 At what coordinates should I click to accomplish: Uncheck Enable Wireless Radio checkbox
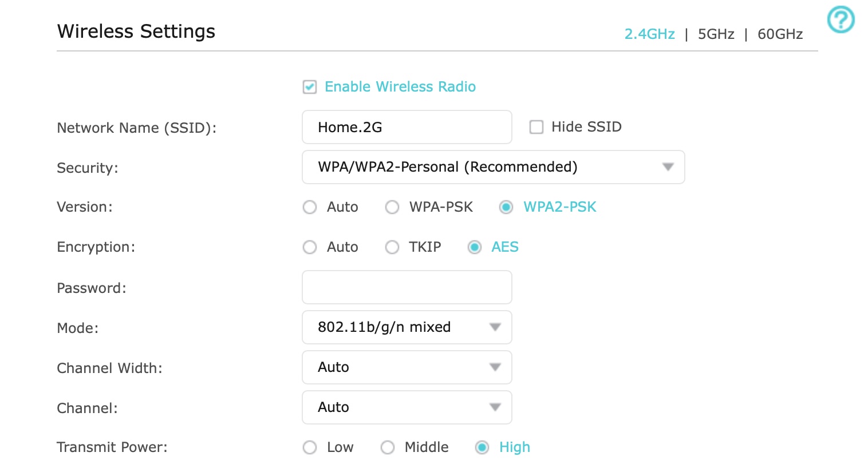[x=310, y=87]
